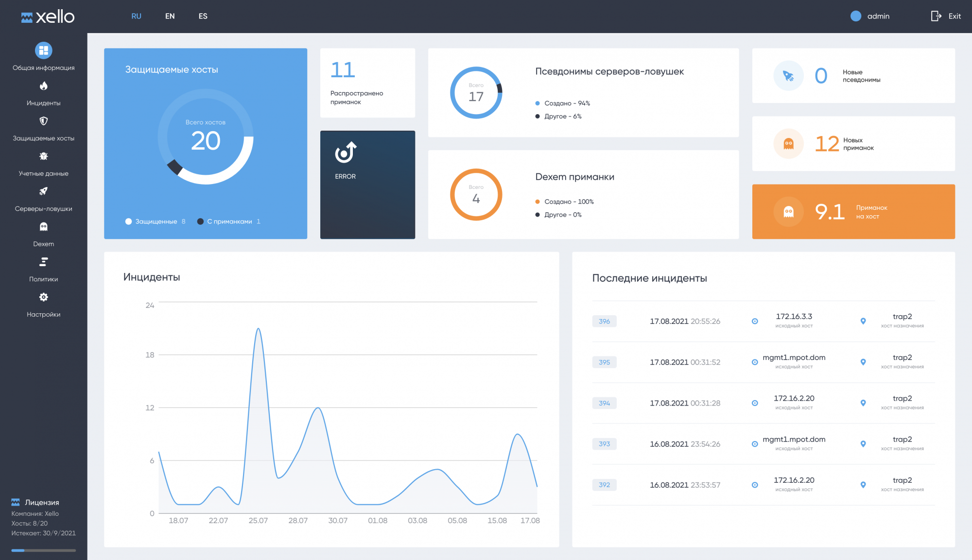The image size is (972, 560).
Task: Toggle Защищенные legend item in hosts chart
Action: [156, 221]
